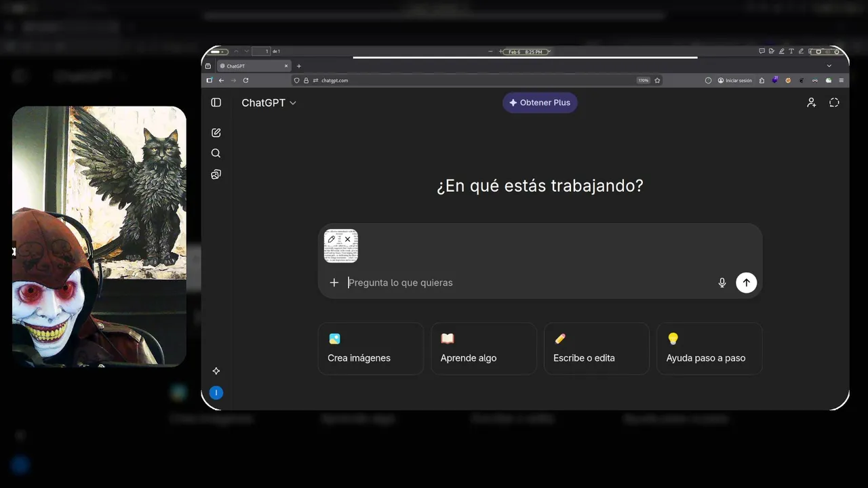
Task: Choose the Crea imágenes suggestion card
Action: pos(371,348)
